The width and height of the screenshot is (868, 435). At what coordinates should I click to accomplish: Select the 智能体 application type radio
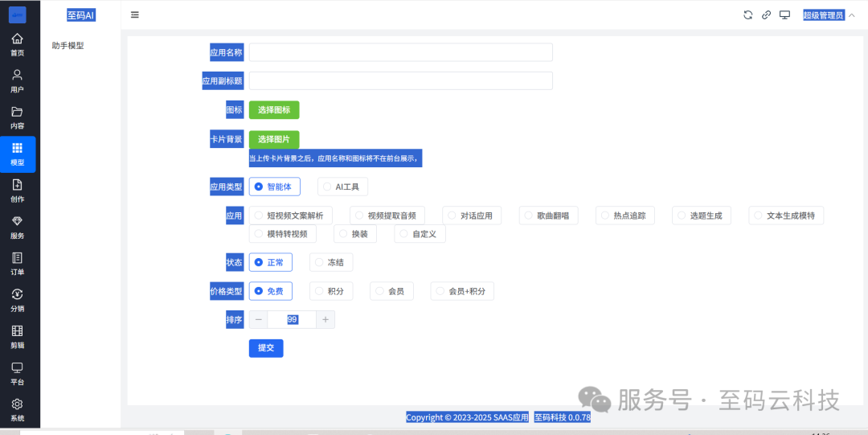[275, 187]
